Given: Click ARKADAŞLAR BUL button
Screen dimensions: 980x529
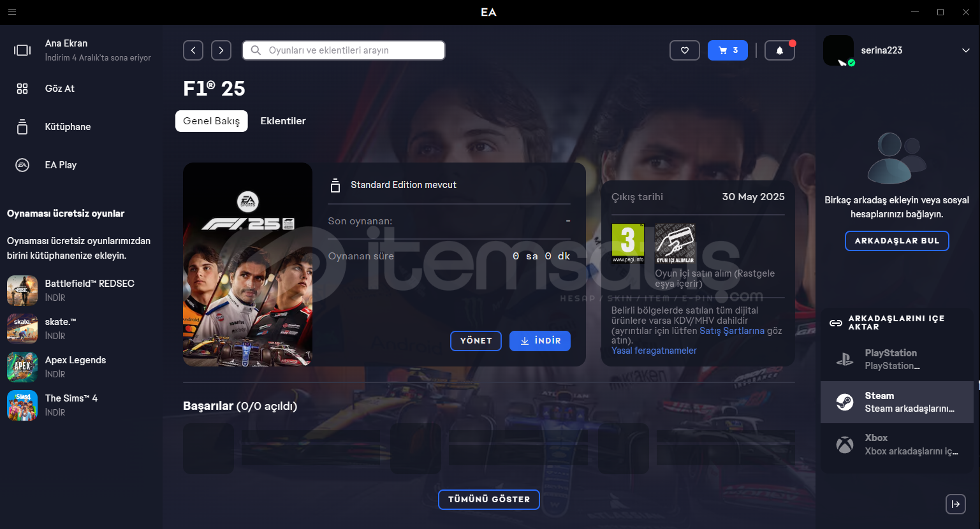Looking at the screenshot, I should pyautogui.click(x=897, y=241).
